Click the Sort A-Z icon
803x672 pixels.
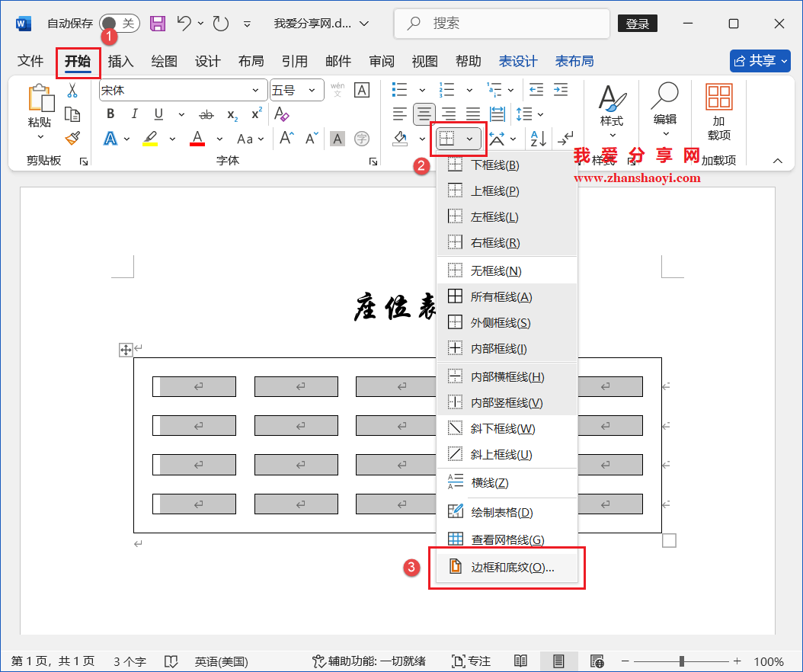pyautogui.click(x=538, y=139)
